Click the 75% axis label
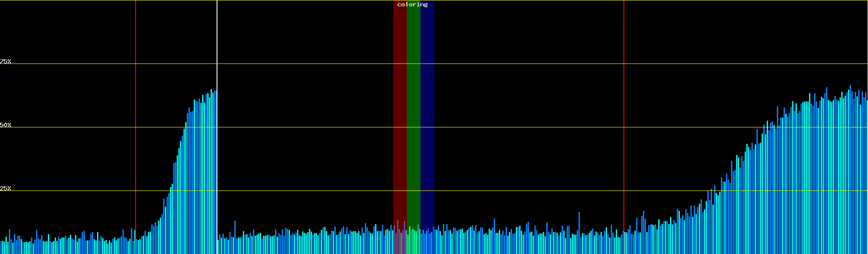Image resolution: width=868 pixels, height=254 pixels. [x=6, y=61]
